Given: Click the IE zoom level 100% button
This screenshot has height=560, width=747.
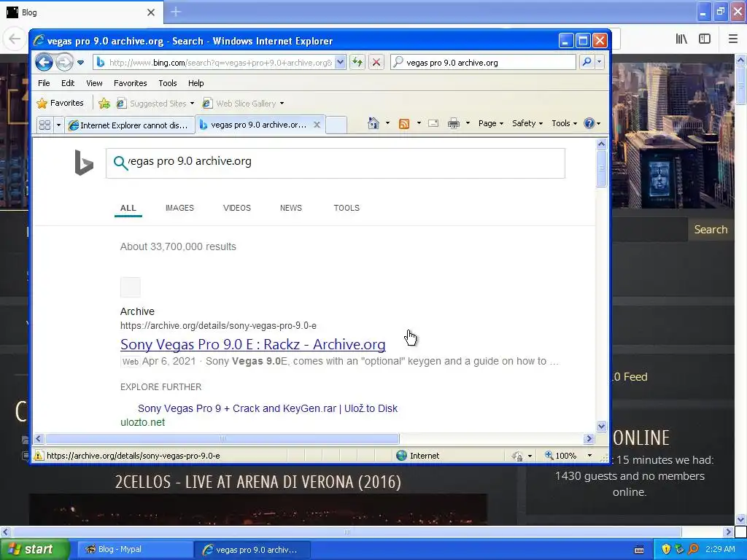Looking at the screenshot, I should [561, 456].
